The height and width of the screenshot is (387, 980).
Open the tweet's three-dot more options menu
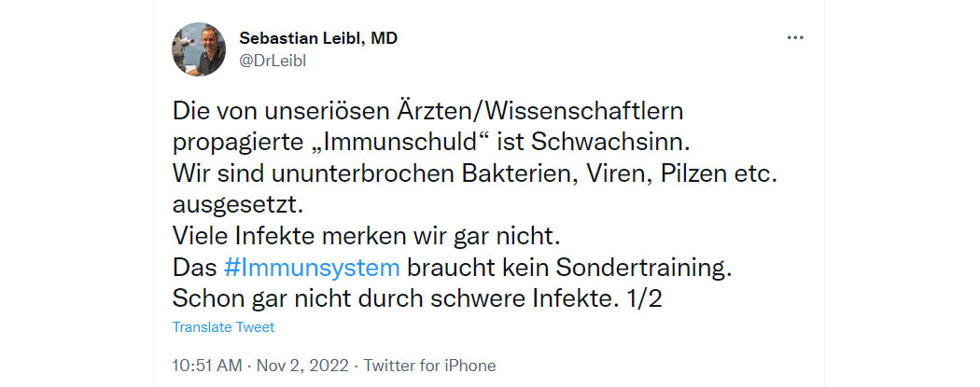coord(795,37)
